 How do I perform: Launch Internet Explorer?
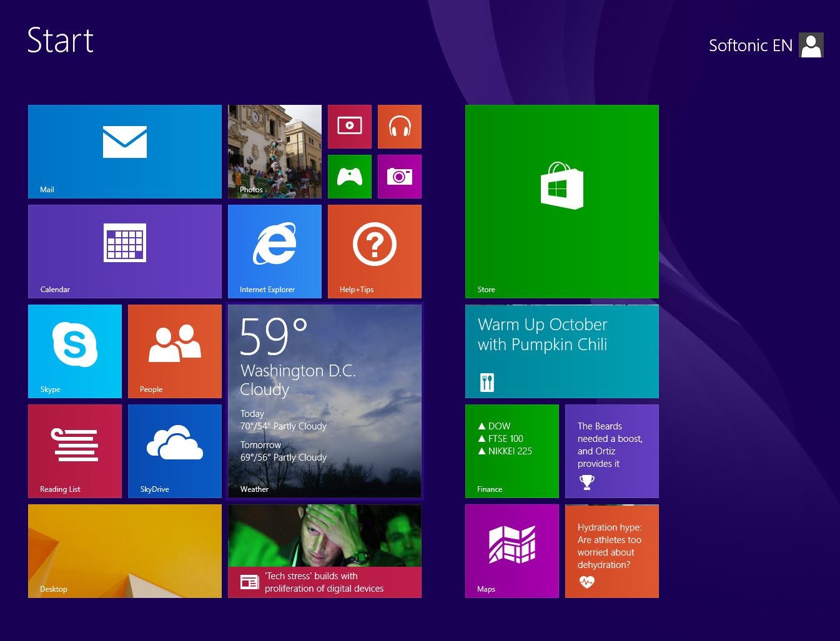275,252
